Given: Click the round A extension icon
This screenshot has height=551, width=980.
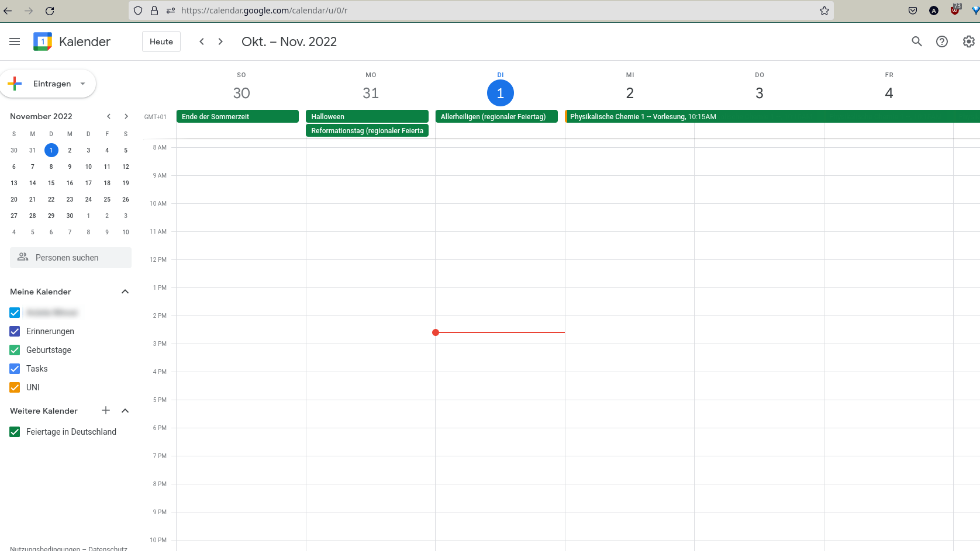Looking at the screenshot, I should coord(934,11).
